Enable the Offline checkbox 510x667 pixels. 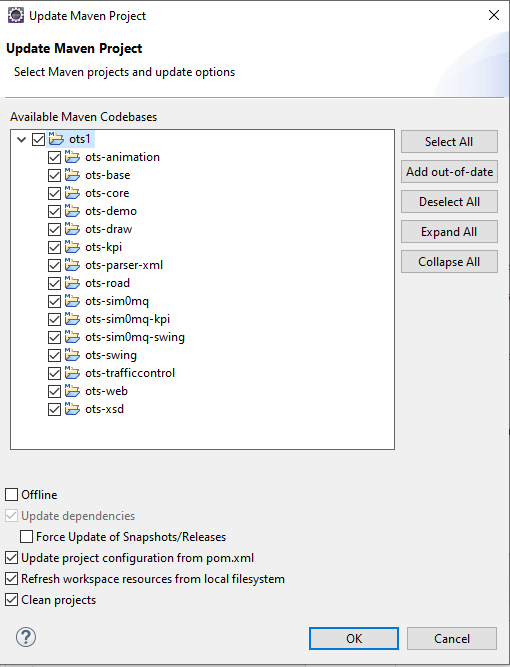(11, 495)
